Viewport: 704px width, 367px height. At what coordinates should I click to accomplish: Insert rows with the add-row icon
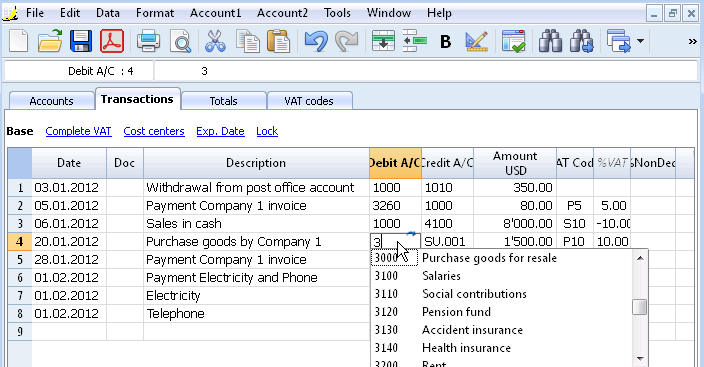383,41
